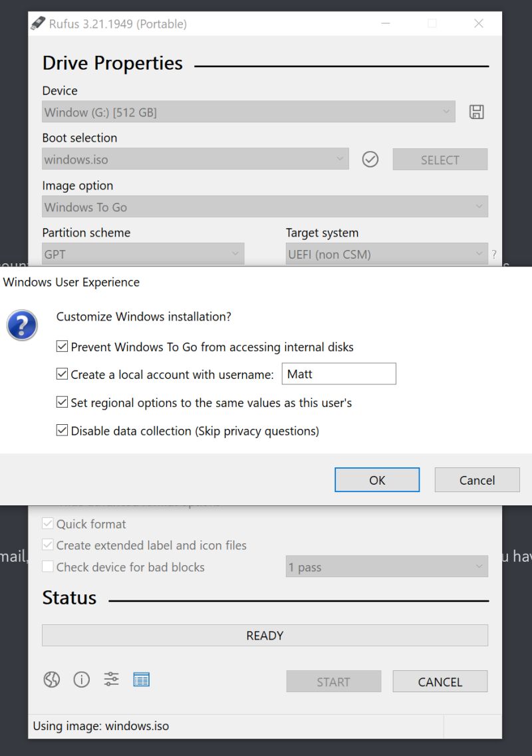Image resolution: width=532 pixels, height=756 pixels.
Task: Enable Check device for bad blocks
Action: pos(47,567)
